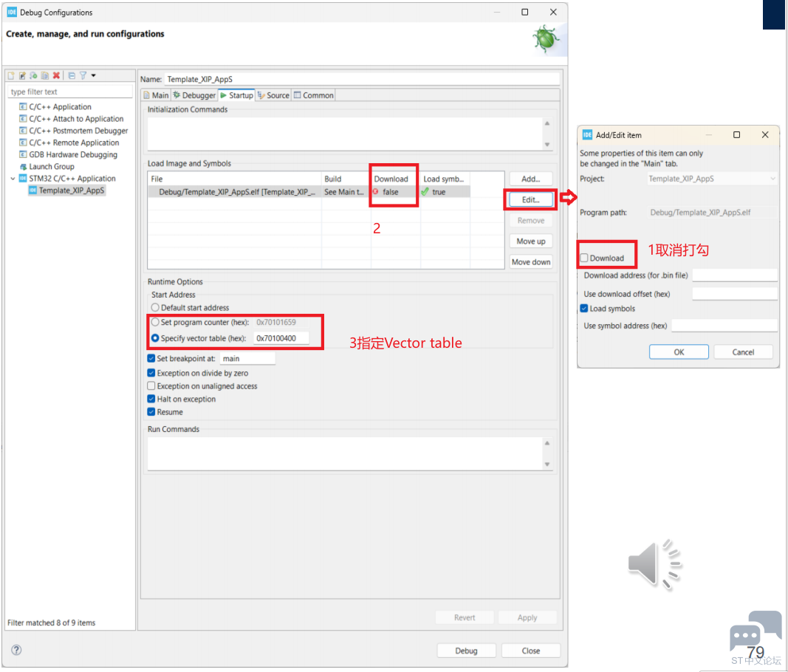Enable Exception on unaligned access
Image resolution: width=788 pixels, height=672 pixels.
pyautogui.click(x=151, y=386)
